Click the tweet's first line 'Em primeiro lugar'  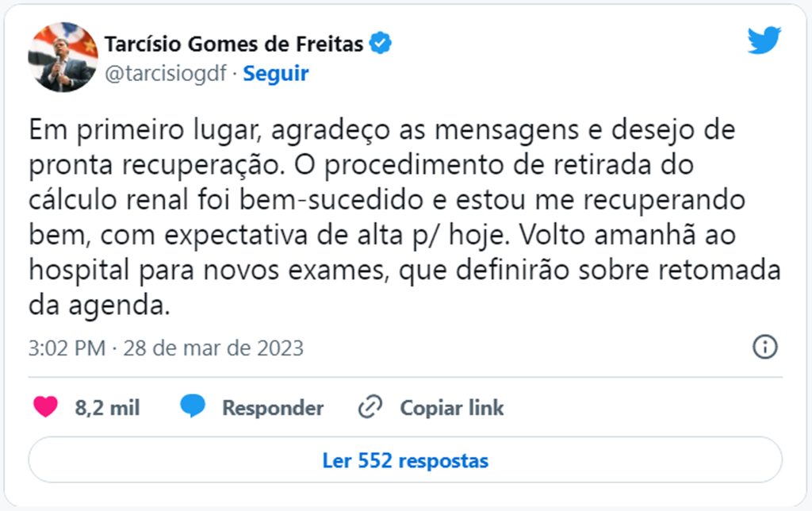tap(143, 129)
